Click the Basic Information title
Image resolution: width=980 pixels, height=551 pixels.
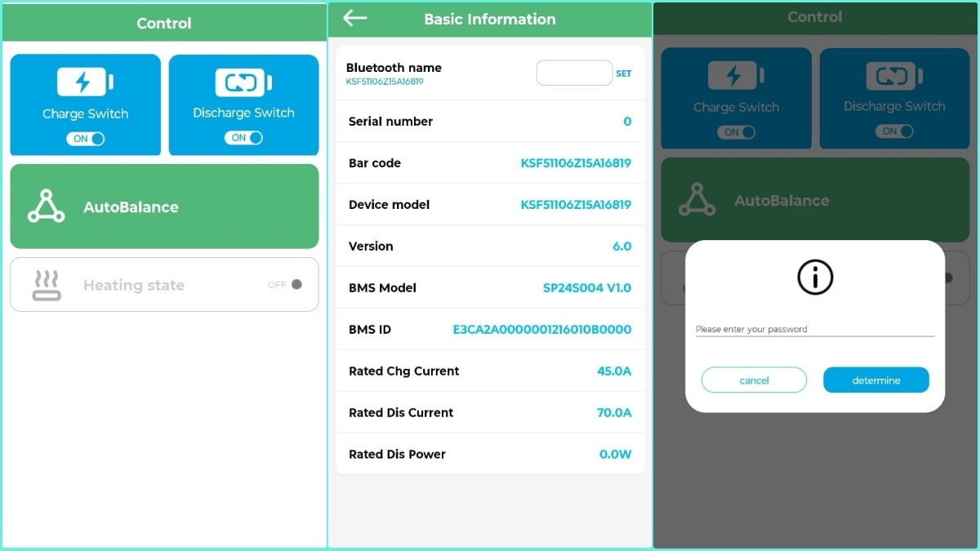(490, 20)
